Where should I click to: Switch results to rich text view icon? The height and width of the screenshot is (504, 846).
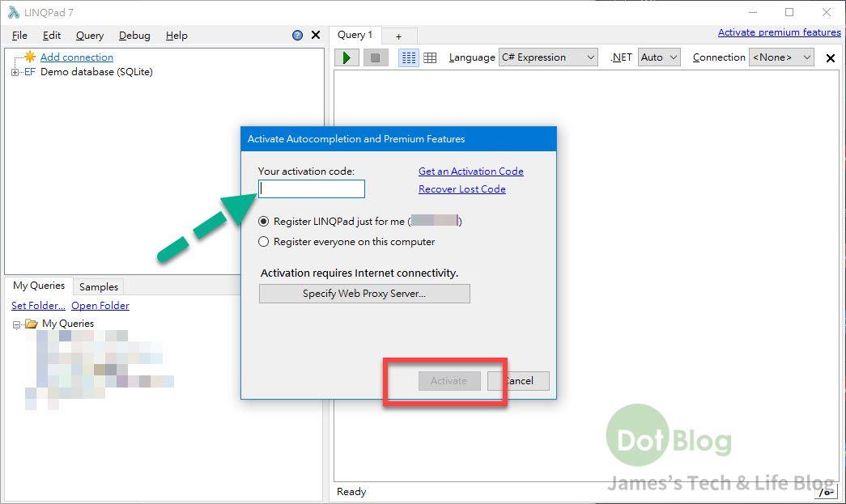(x=409, y=57)
